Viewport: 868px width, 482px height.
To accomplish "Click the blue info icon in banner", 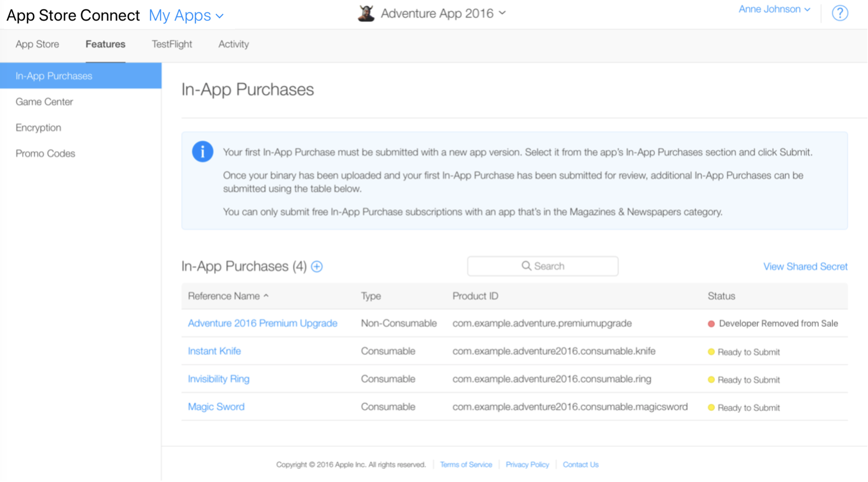I will [202, 152].
